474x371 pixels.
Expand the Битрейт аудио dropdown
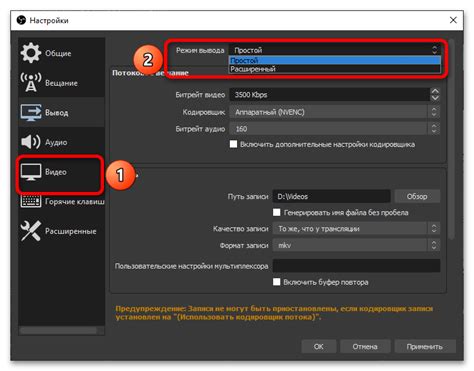335,129
